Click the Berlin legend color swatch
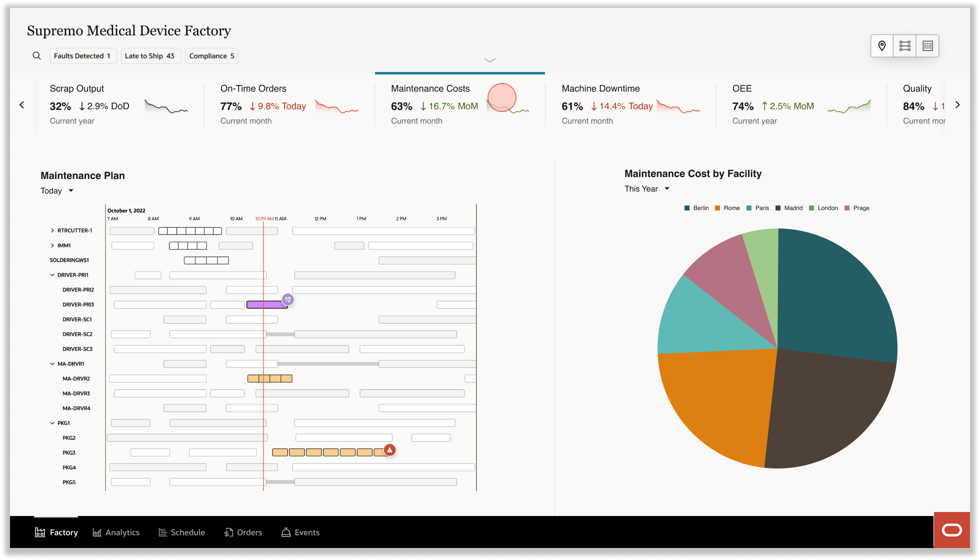The height and width of the screenshot is (560, 980). click(x=687, y=208)
